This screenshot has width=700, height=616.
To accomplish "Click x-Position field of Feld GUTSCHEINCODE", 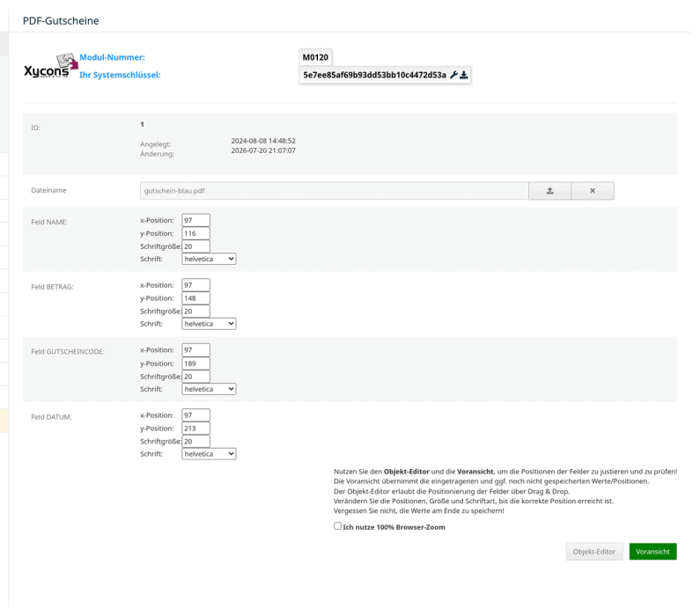I will [x=195, y=350].
